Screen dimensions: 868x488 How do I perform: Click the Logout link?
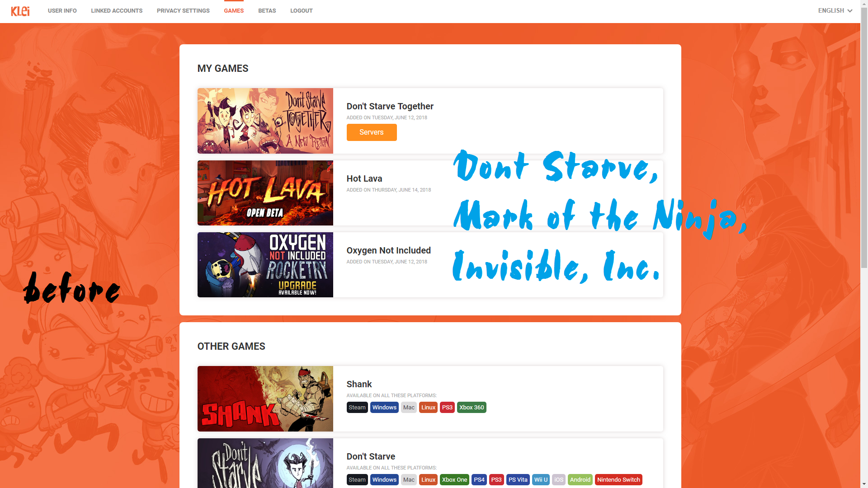pos(301,11)
